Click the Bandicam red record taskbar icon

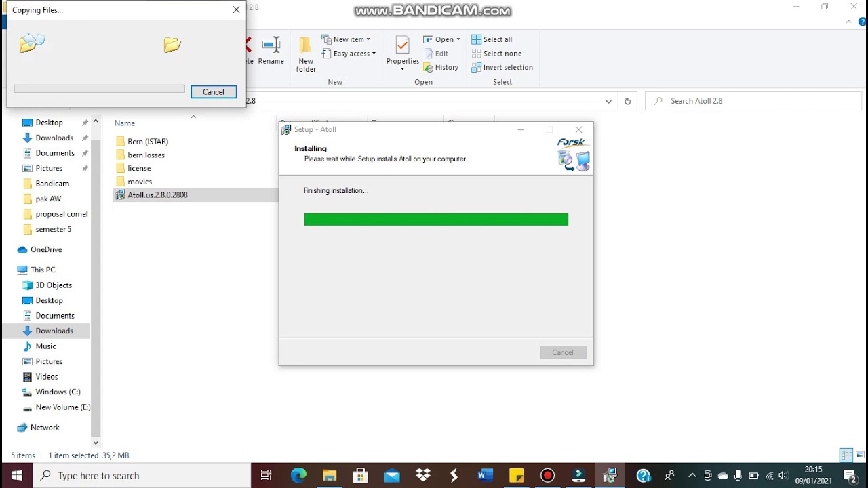coord(547,475)
